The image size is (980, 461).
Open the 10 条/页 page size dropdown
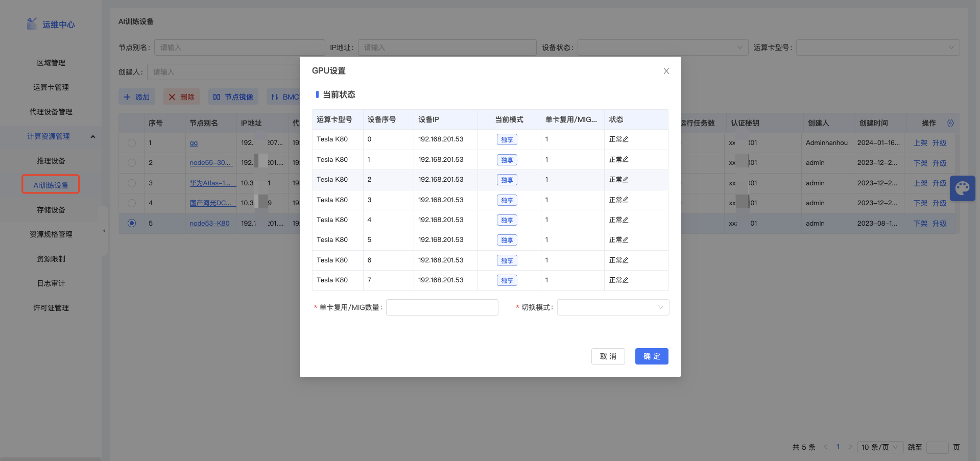click(x=880, y=447)
